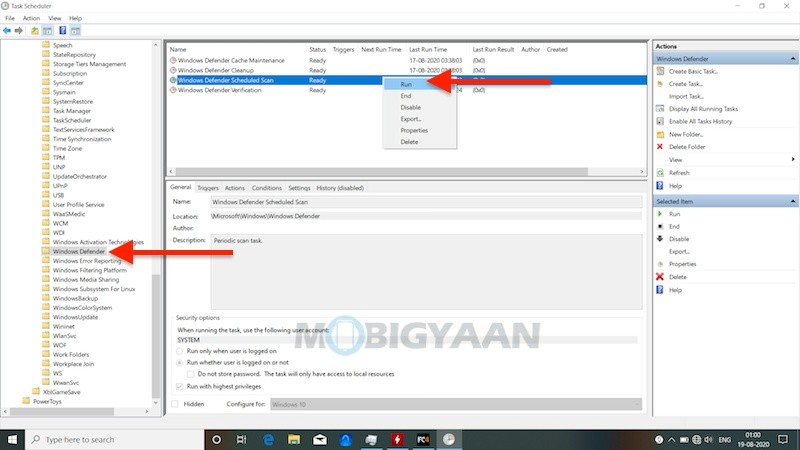
Task: Choose Run from the context menu
Action: coord(419,84)
